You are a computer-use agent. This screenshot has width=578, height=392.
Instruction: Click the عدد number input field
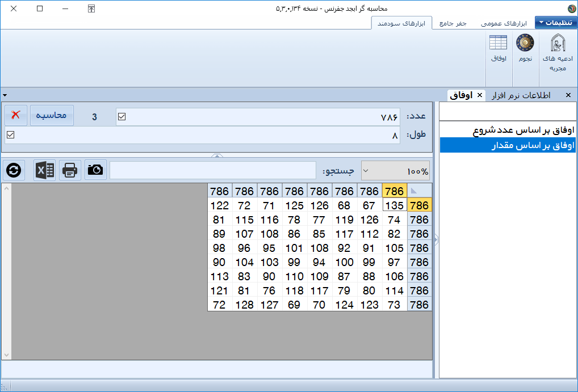click(258, 117)
